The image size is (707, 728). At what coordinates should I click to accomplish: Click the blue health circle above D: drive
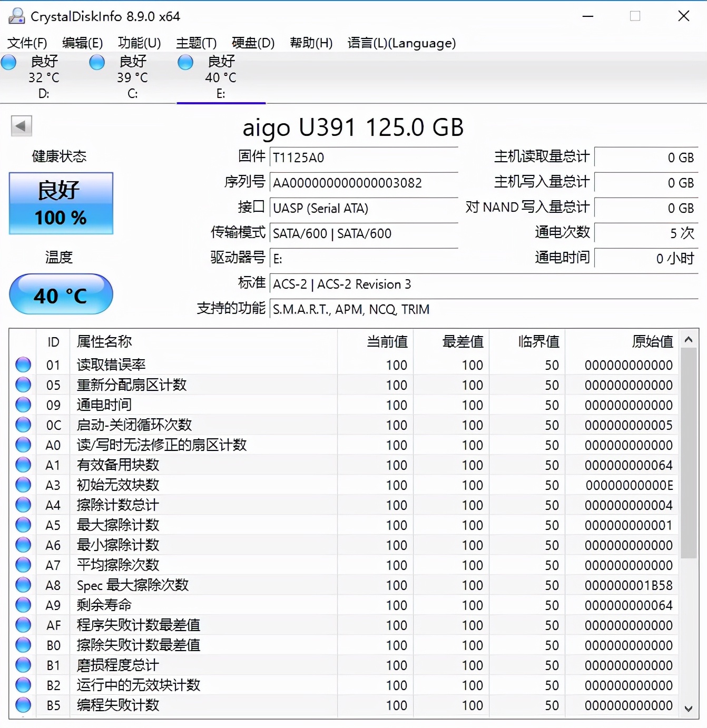pos(8,62)
